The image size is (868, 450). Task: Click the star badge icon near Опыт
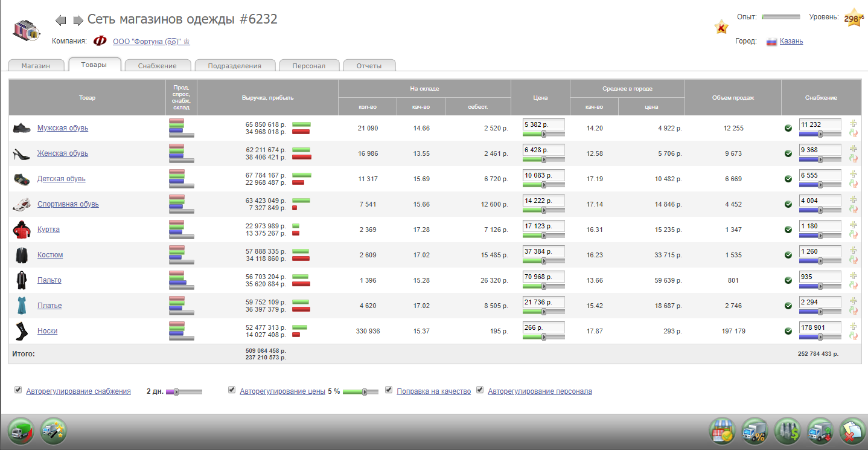pos(721,27)
